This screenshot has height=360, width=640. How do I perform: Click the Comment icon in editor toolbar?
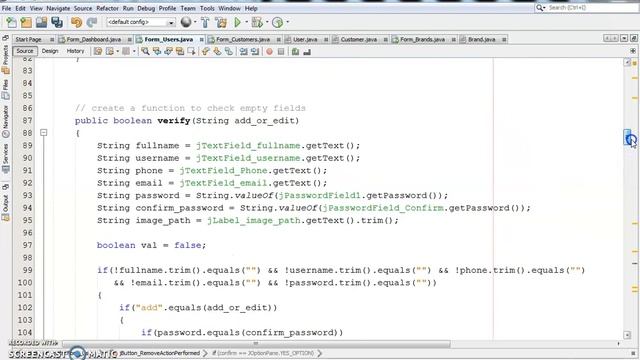[295, 51]
